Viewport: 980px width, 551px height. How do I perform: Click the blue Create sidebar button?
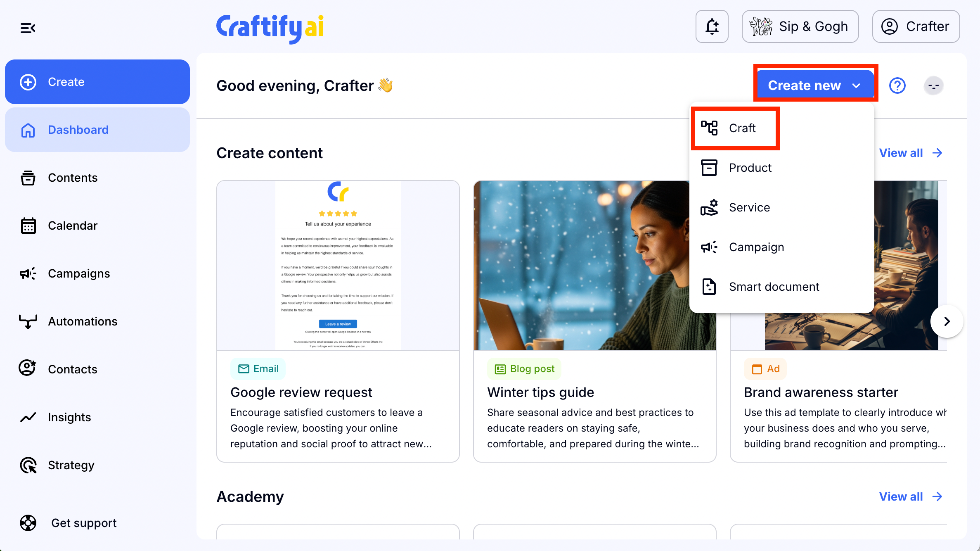(97, 82)
